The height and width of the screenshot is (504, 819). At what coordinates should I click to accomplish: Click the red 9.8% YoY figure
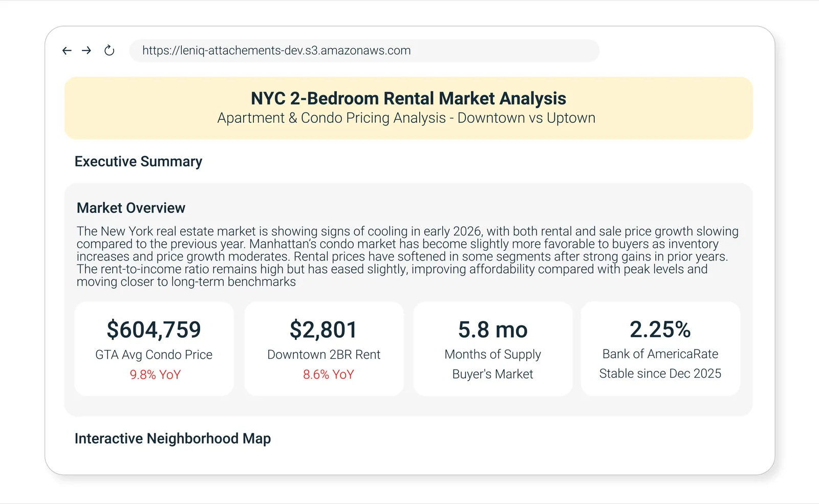click(x=155, y=375)
